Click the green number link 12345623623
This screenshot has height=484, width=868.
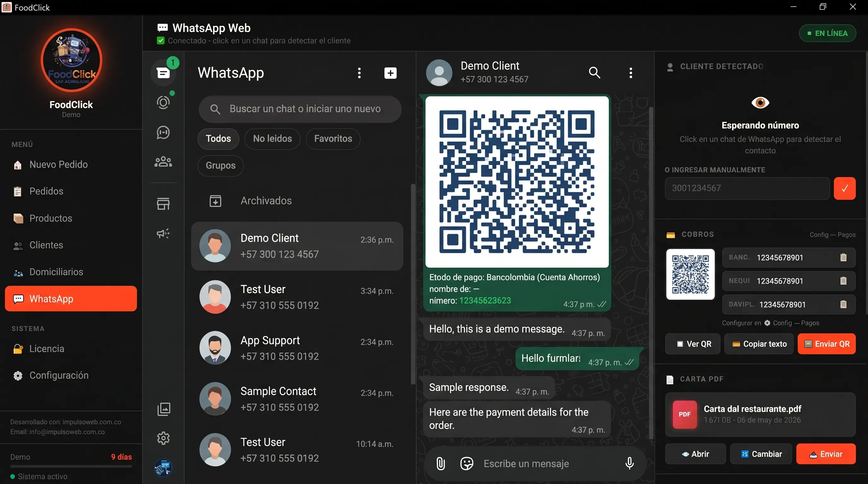coord(485,301)
